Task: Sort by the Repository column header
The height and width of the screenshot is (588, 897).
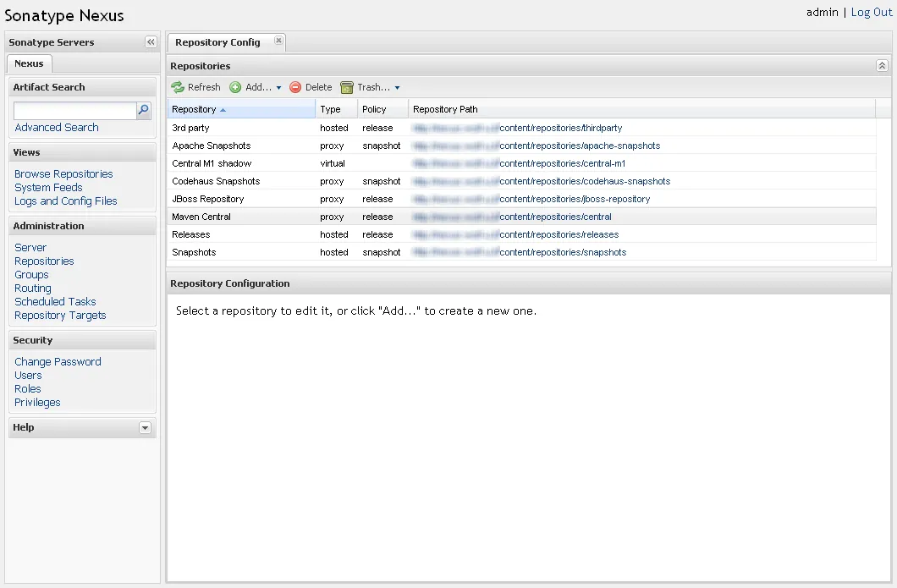Action: click(x=241, y=109)
